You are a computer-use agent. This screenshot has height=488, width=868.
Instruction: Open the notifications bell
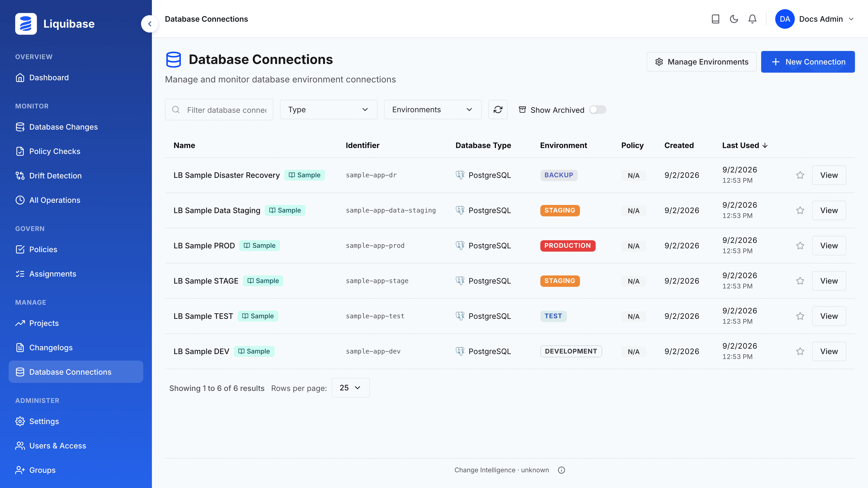[x=752, y=19]
